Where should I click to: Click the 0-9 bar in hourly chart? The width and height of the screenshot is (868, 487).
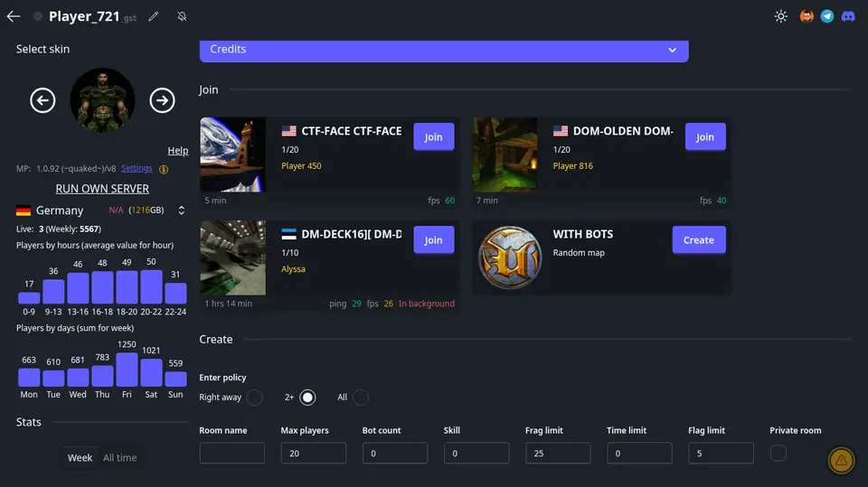click(x=29, y=298)
